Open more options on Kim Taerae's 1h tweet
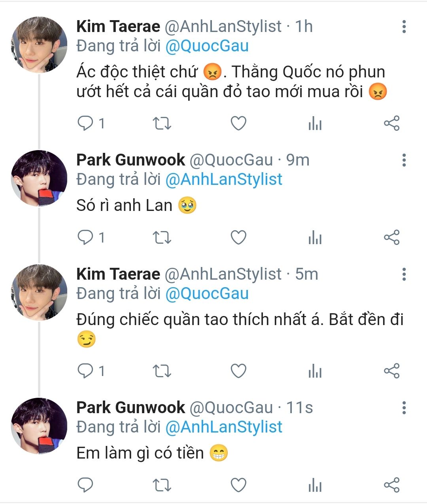427x504 pixels. click(404, 26)
